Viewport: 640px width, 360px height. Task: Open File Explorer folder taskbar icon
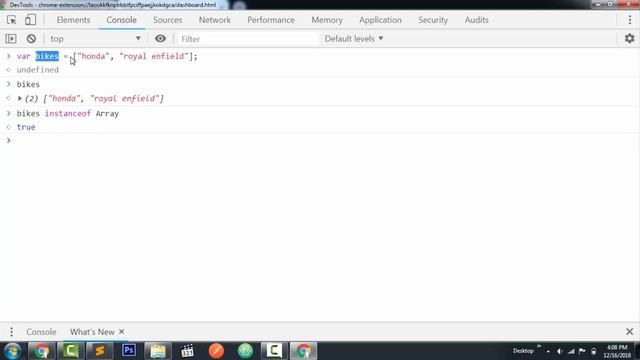point(158,351)
